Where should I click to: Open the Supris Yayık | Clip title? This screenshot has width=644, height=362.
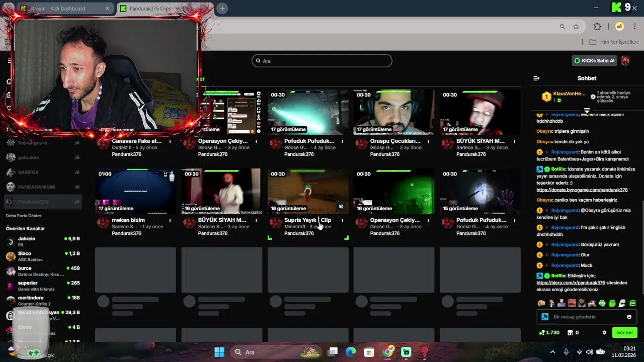point(307,220)
